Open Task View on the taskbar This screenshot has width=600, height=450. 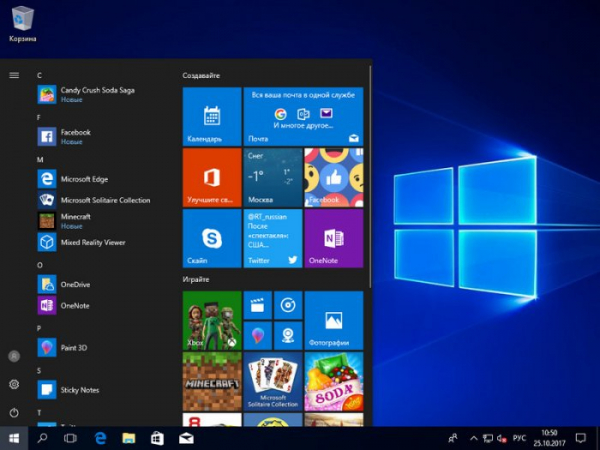[70, 438]
